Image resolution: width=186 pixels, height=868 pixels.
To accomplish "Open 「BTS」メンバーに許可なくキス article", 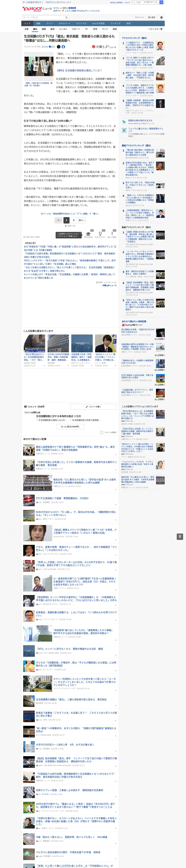I will (x=70, y=649).
